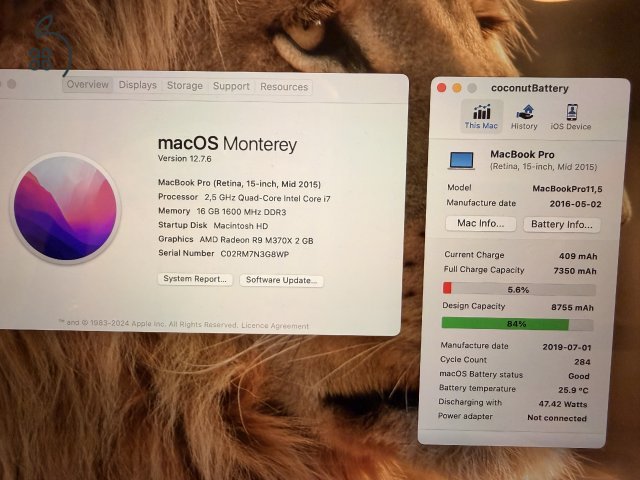Switch to the Overview tab
Image resolution: width=640 pixels, height=480 pixels.
click(x=87, y=84)
